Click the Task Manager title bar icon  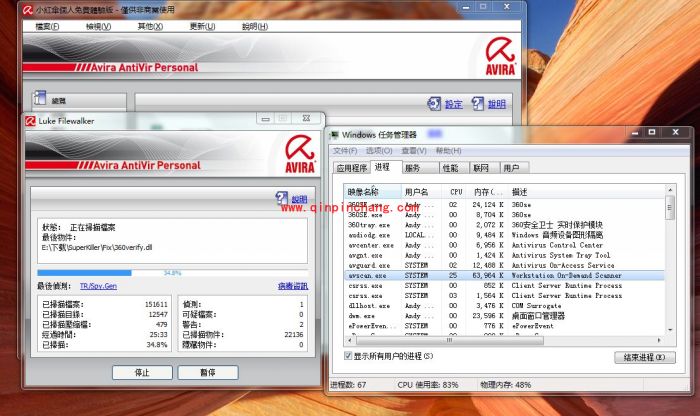click(x=334, y=134)
